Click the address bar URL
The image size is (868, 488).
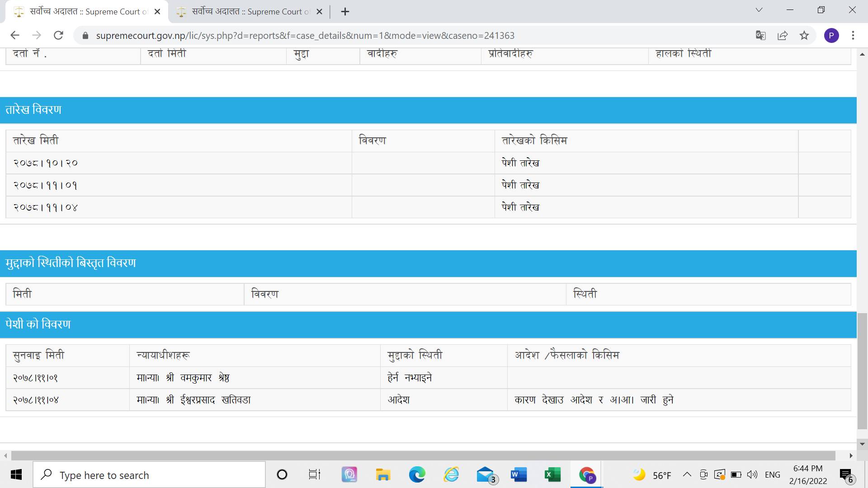pos(305,36)
